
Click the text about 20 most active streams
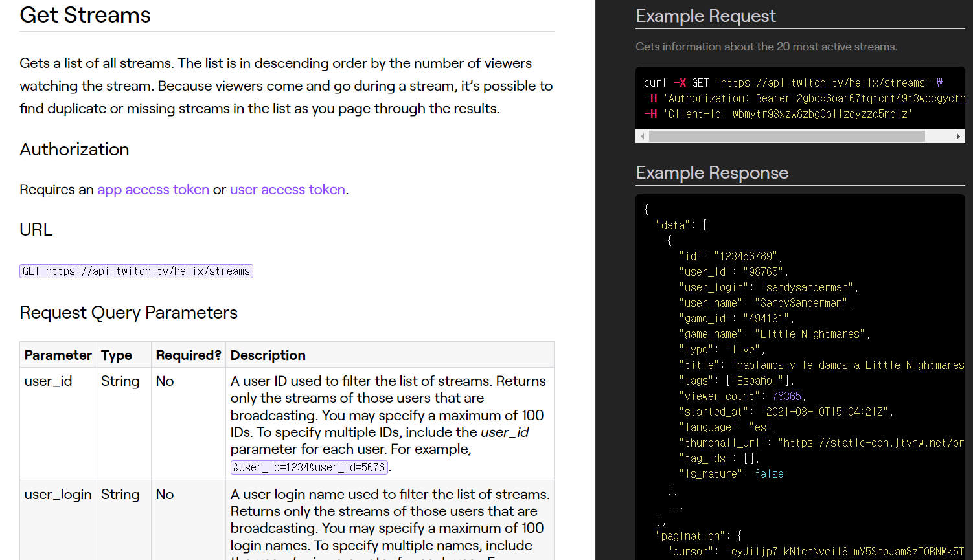(x=766, y=47)
